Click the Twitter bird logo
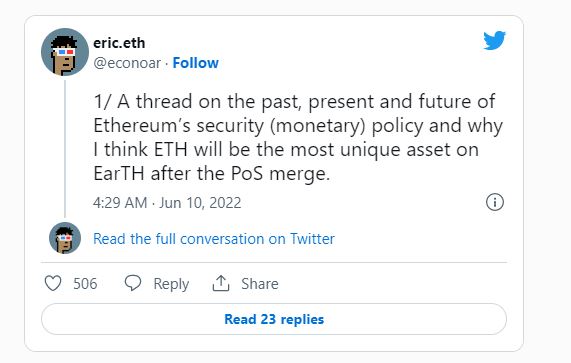Image resolution: width=571 pixels, height=363 pixels. [x=494, y=40]
